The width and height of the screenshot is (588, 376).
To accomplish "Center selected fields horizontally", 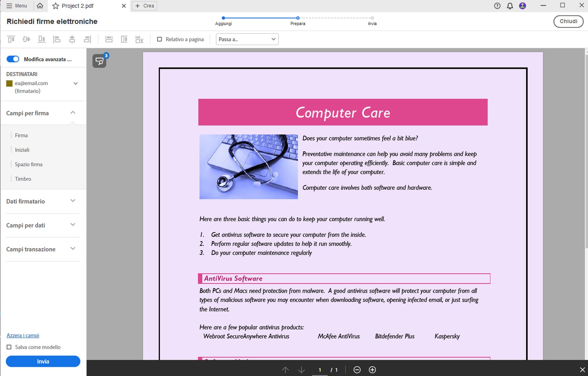I will (x=72, y=39).
